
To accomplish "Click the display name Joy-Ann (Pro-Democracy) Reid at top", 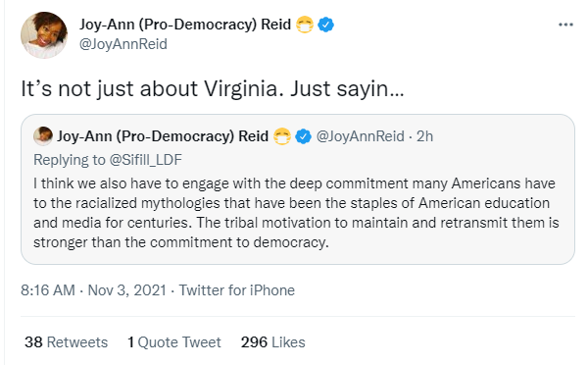I will click(185, 25).
